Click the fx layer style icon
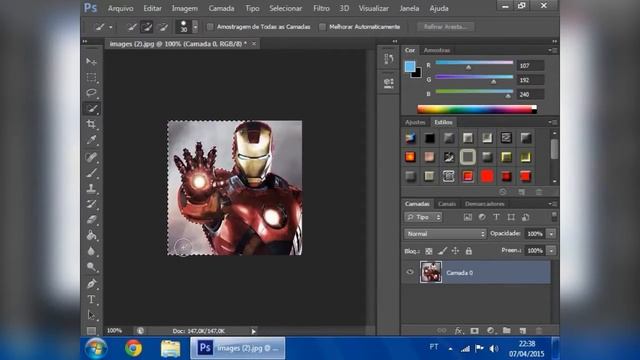Image resolution: width=640 pixels, height=360 pixels. 458,331
